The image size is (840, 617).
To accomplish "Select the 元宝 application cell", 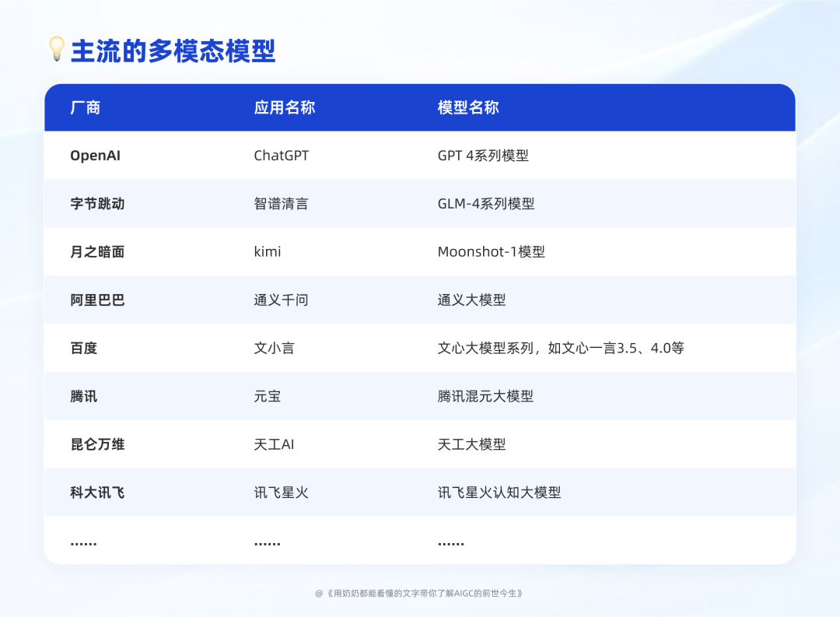I will [x=268, y=397].
